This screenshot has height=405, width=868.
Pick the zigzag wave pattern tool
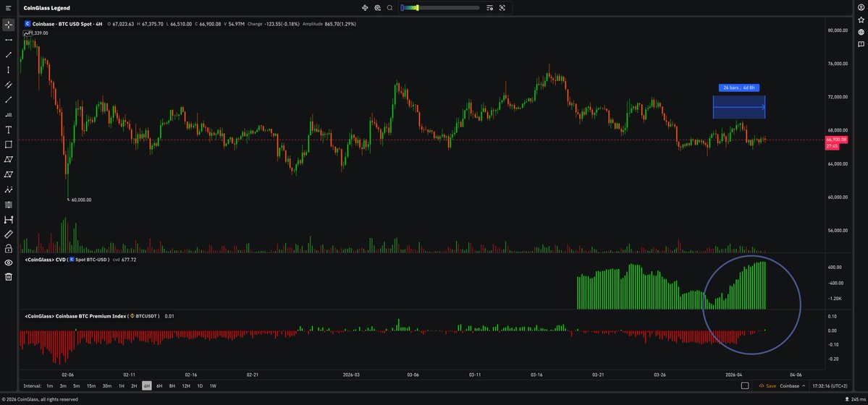8,189
